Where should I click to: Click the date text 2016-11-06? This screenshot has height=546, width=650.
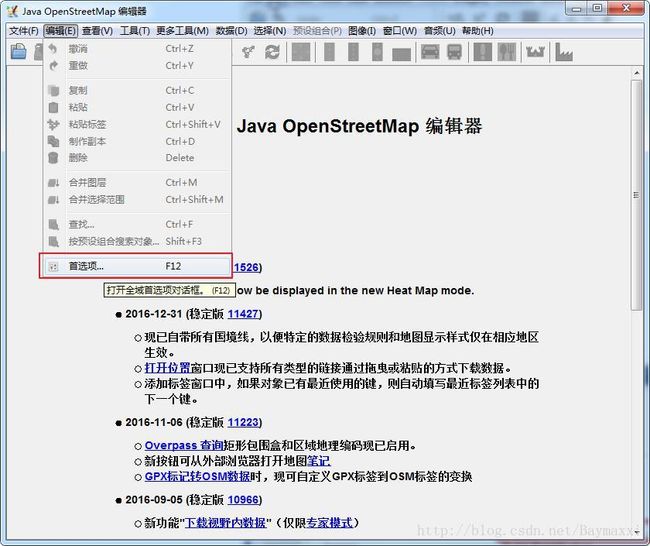pos(153,422)
